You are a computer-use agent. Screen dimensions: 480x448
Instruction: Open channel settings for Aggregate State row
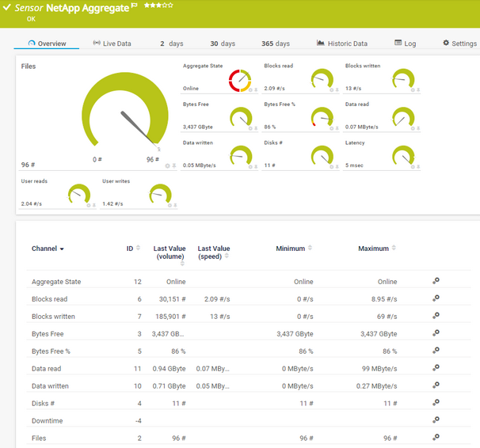click(x=436, y=281)
